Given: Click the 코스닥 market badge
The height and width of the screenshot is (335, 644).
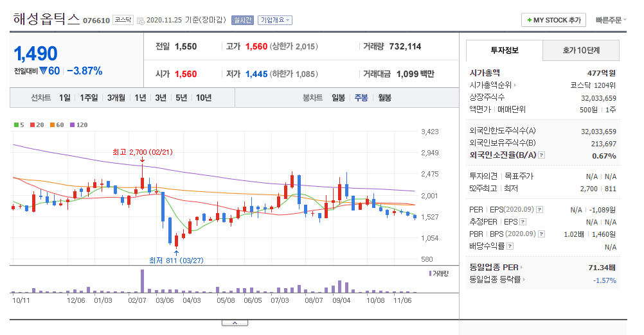Looking at the screenshot, I should 123,20.
